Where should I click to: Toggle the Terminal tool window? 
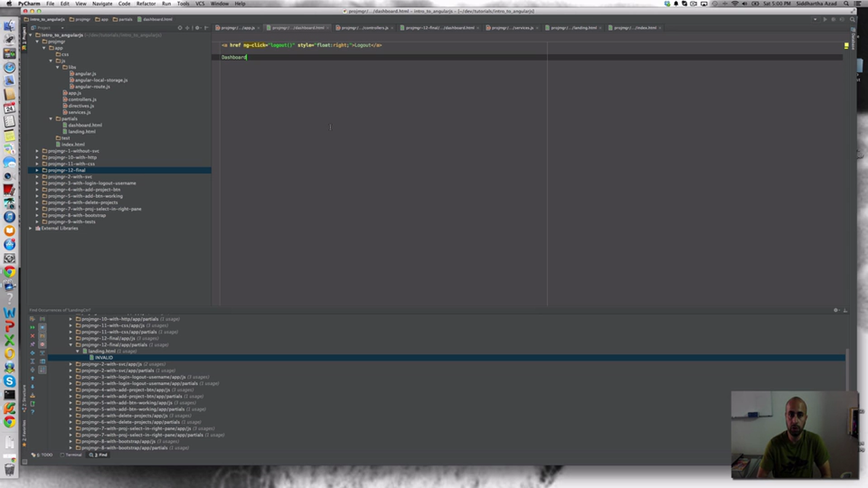click(72, 455)
